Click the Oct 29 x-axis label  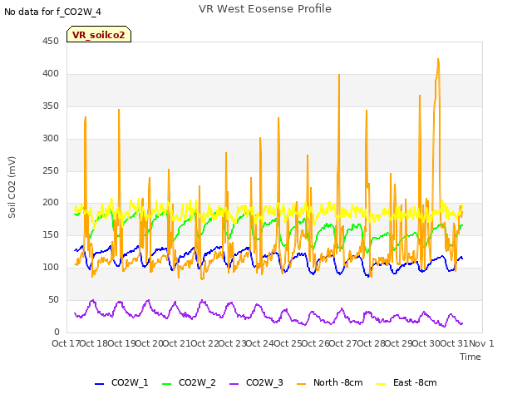[x=399, y=343]
